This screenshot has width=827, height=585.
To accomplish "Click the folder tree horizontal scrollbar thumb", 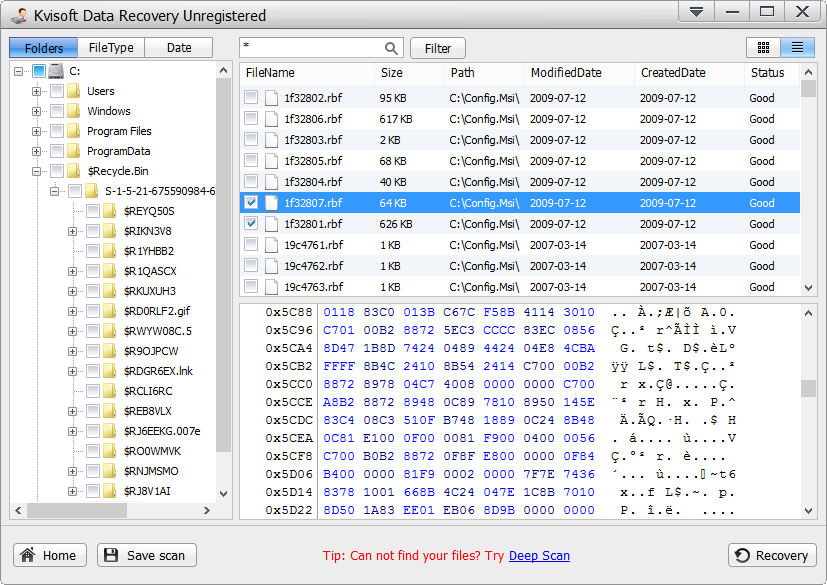I will (77, 511).
